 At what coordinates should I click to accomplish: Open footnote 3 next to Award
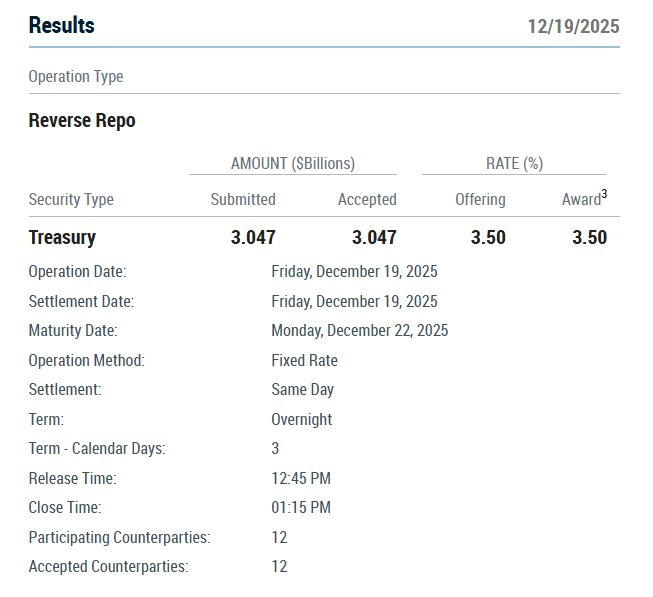coord(604,194)
